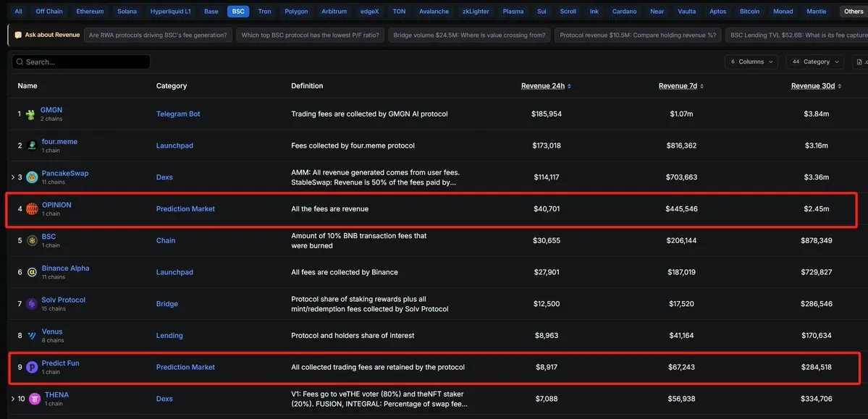Expand the THENA row
Image resolution: width=868 pixels, height=419 pixels.
[13, 399]
